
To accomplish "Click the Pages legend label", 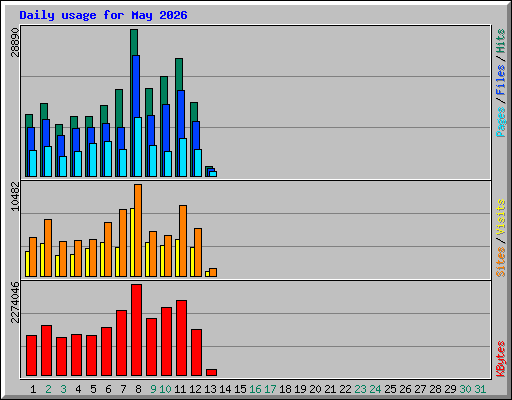I will point(501,122).
